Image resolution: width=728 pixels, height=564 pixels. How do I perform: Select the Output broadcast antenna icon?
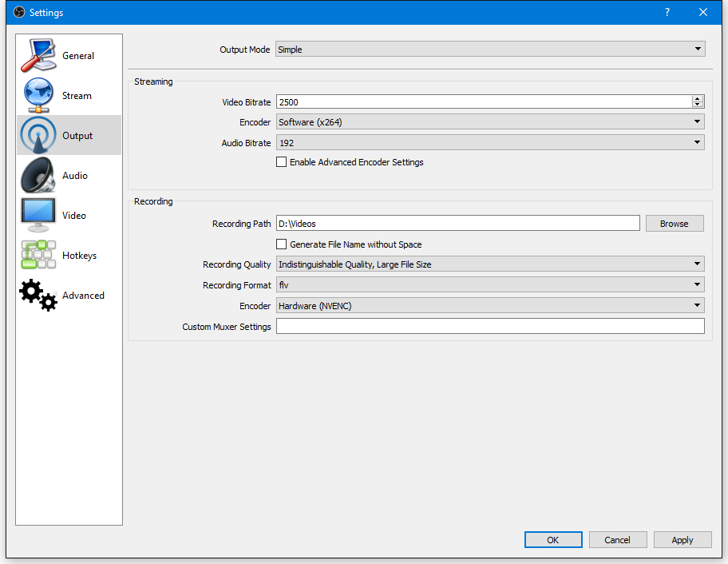(x=38, y=135)
